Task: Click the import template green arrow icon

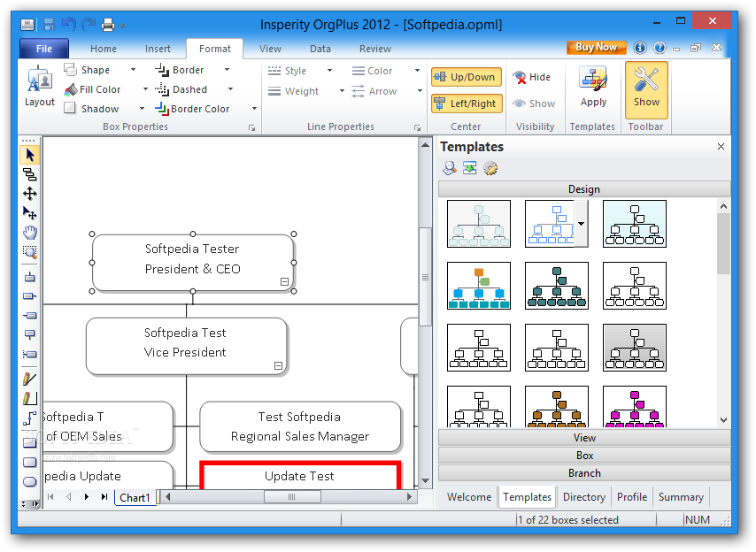Action: click(x=469, y=168)
